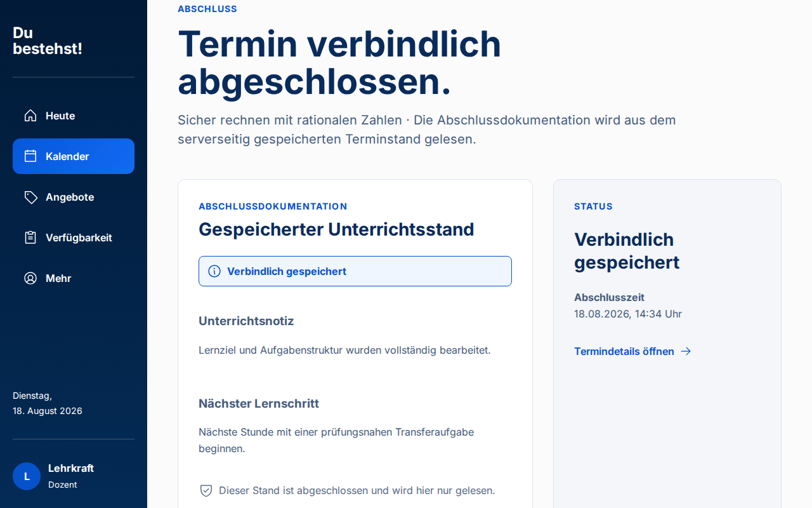
Task: Click the Gespeicherter Unterrichtsstand heading
Action: (x=336, y=229)
